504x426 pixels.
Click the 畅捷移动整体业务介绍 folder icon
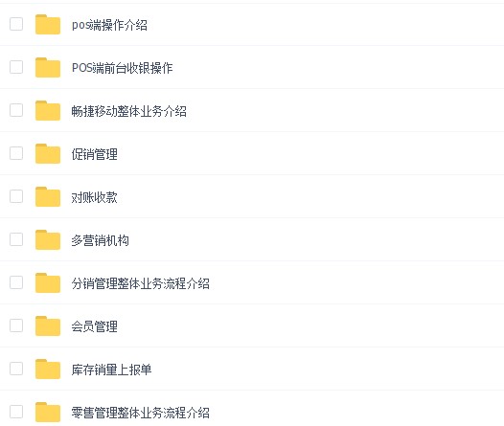pos(48,110)
